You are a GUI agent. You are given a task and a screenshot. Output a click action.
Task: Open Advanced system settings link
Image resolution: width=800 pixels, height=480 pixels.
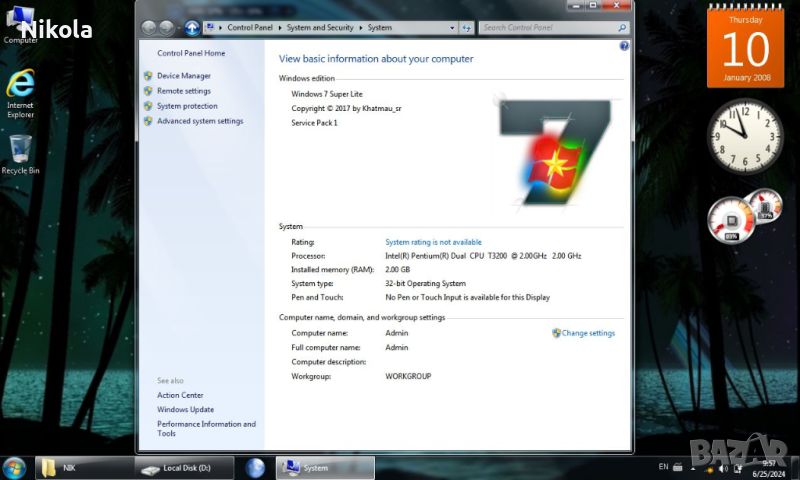coord(199,121)
